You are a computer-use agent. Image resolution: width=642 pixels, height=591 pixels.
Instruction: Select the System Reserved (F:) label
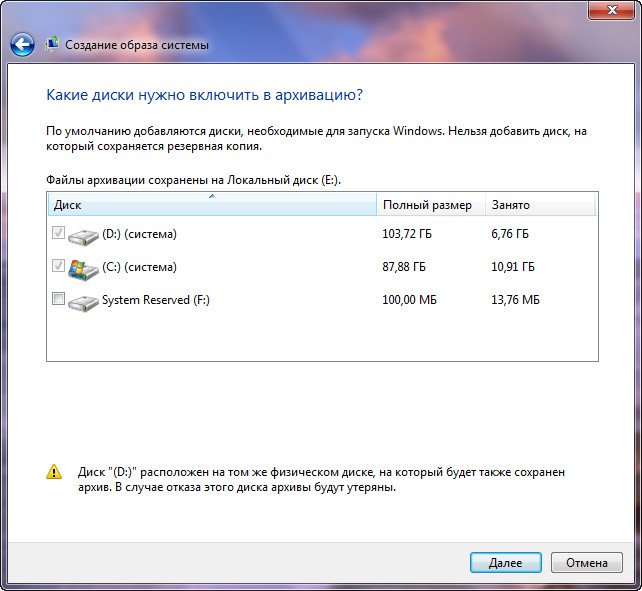(x=156, y=300)
